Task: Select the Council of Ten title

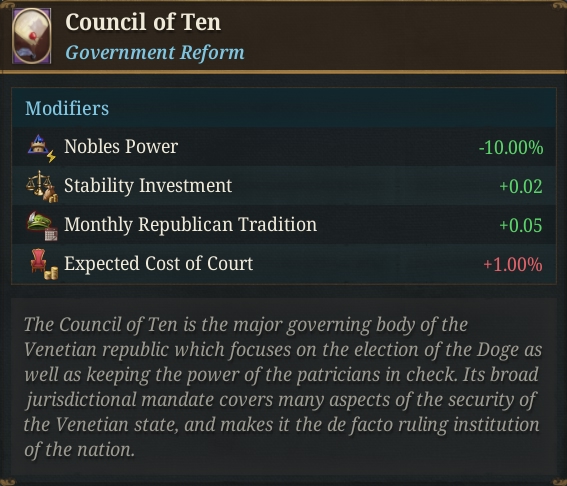Action: [143, 22]
